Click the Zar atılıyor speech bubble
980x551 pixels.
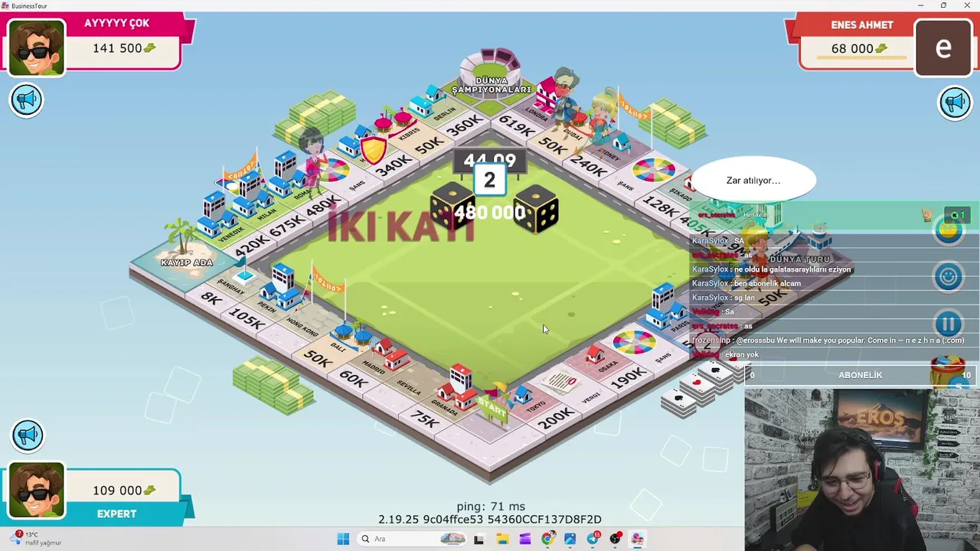pyautogui.click(x=753, y=181)
